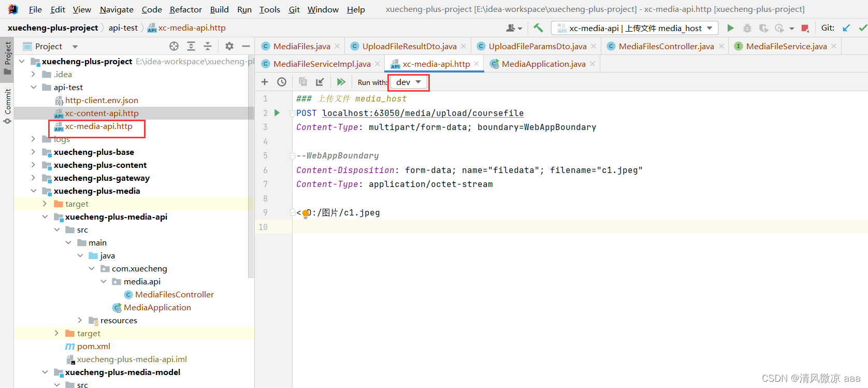Open the Commit tool window sidebar
The width and height of the screenshot is (868, 388).
tap(7, 106)
